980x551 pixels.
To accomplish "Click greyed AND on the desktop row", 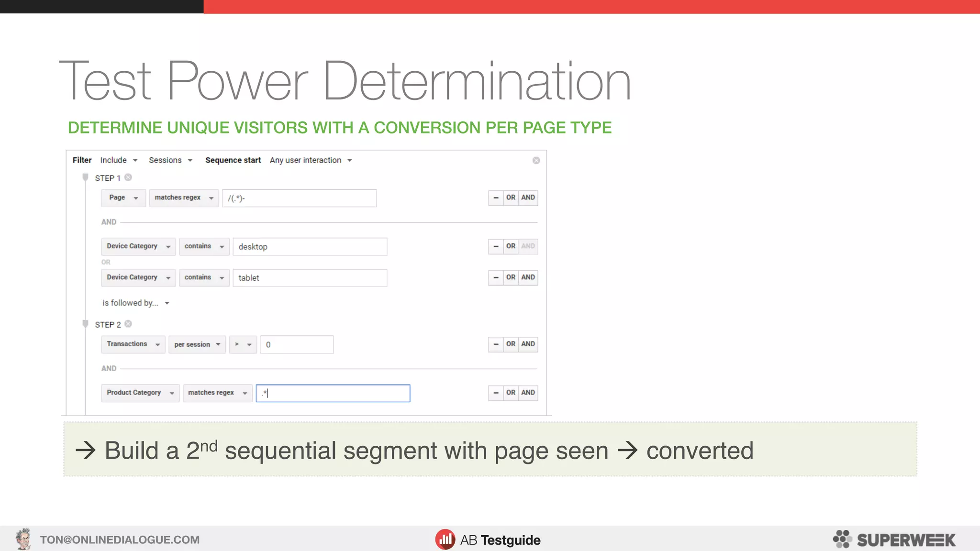I will [528, 246].
